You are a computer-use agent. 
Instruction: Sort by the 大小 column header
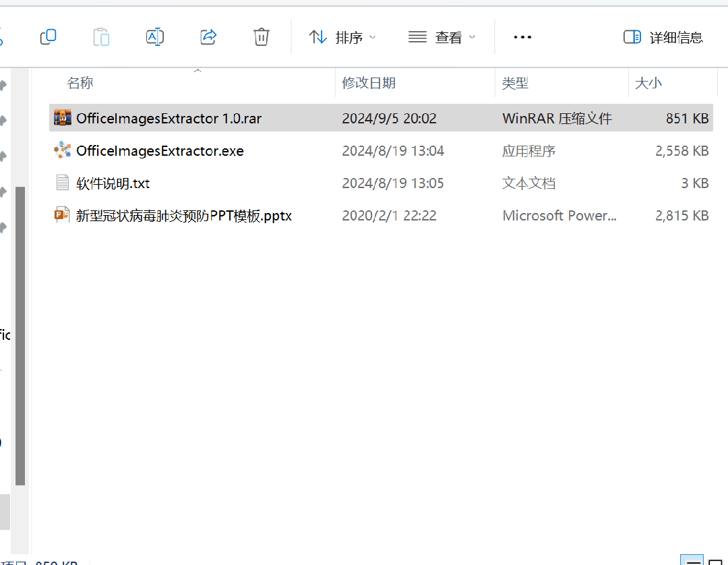pyautogui.click(x=648, y=83)
